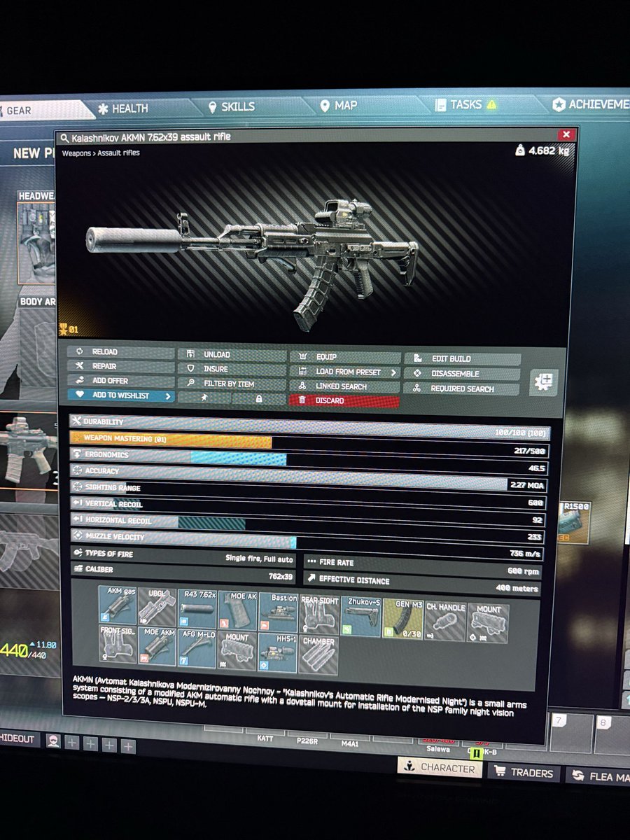
Task: Click the DISASSEMBLE button
Action: (463, 374)
